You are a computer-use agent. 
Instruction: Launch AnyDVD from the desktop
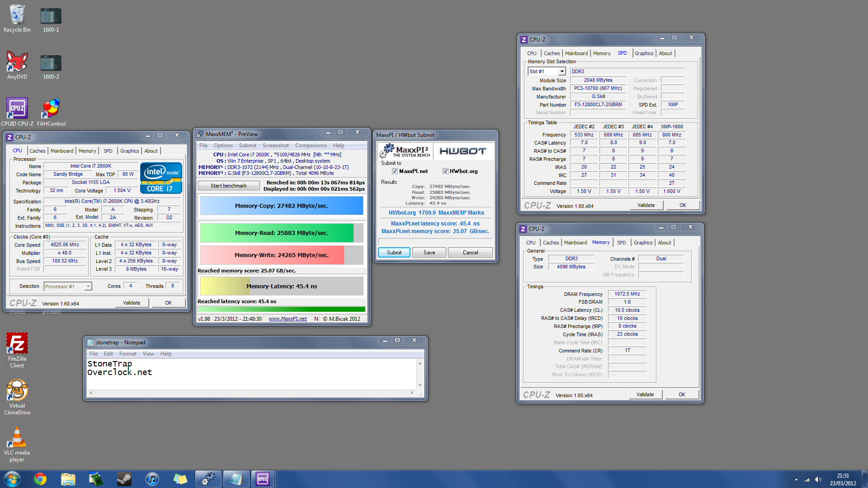pyautogui.click(x=17, y=66)
